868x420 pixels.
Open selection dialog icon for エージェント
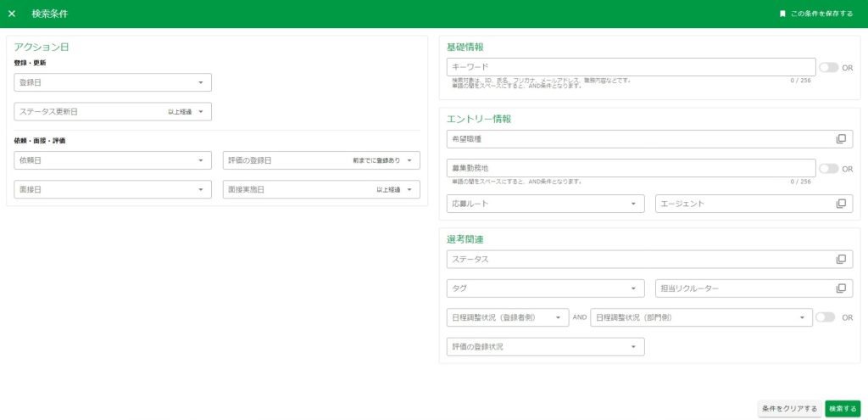coord(841,204)
